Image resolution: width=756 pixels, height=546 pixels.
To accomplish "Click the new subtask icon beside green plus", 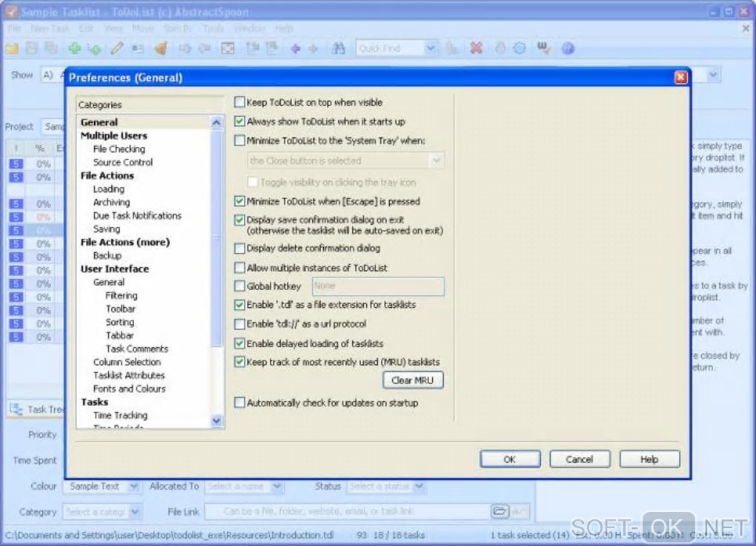I will pyautogui.click(x=95, y=48).
